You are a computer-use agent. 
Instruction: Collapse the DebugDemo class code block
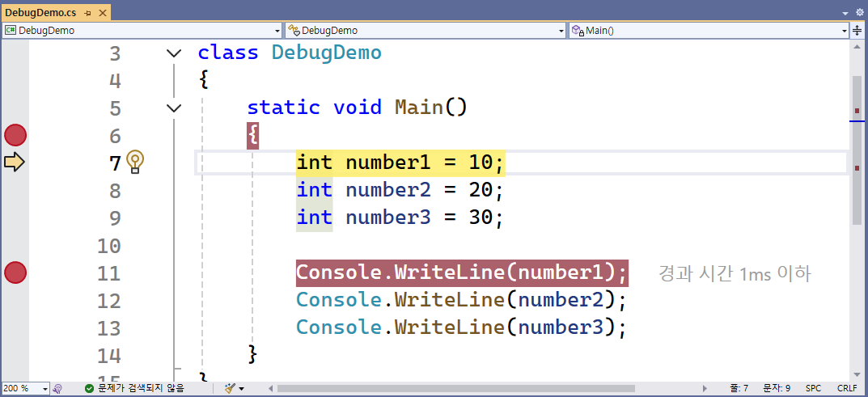coord(173,53)
